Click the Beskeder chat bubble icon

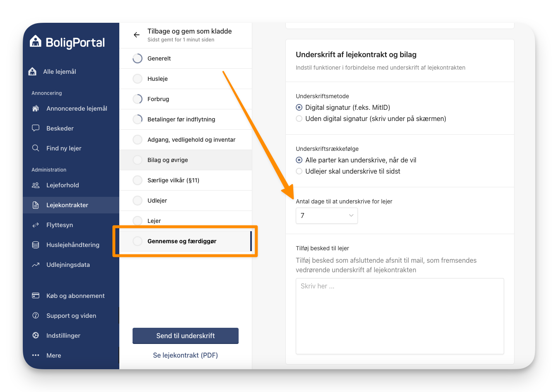[x=36, y=128]
